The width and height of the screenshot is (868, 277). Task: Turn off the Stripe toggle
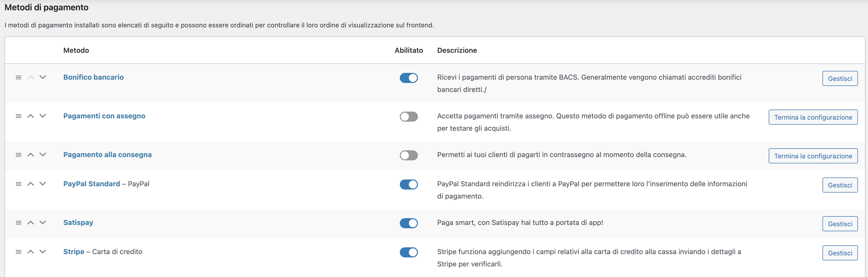(x=409, y=252)
